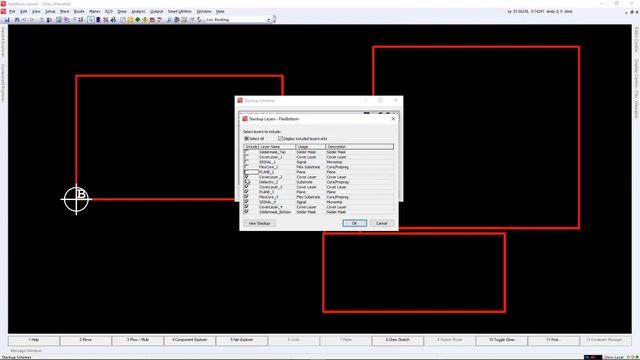
Task: Open the Smart Utilities menu
Action: [x=180, y=11]
